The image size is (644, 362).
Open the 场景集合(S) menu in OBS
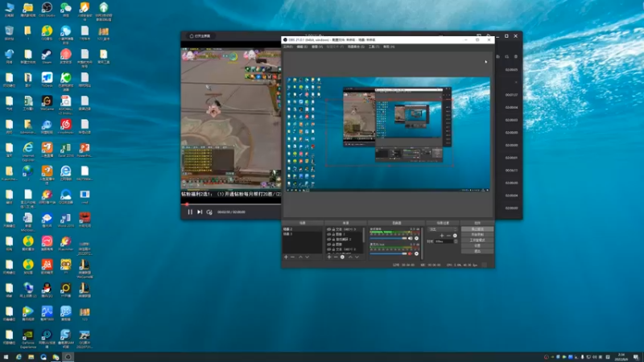tap(356, 47)
